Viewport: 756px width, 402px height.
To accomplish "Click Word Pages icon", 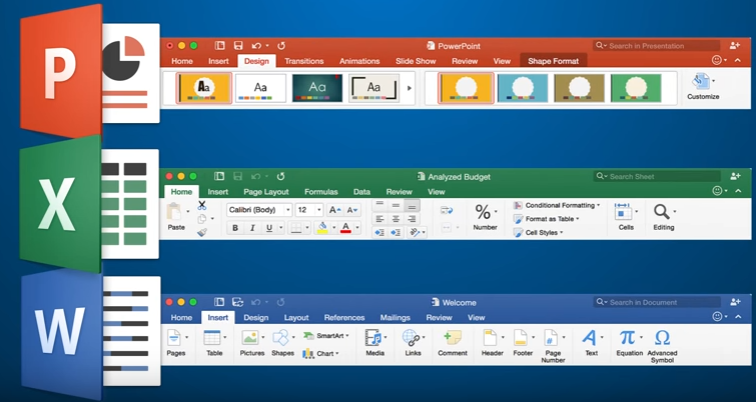I will [x=173, y=338].
